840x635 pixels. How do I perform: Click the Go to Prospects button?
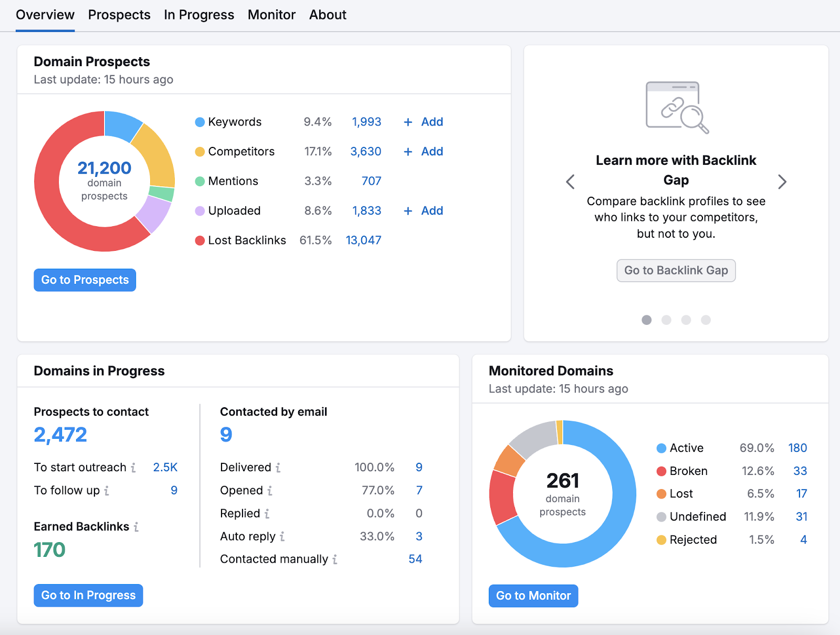85,280
